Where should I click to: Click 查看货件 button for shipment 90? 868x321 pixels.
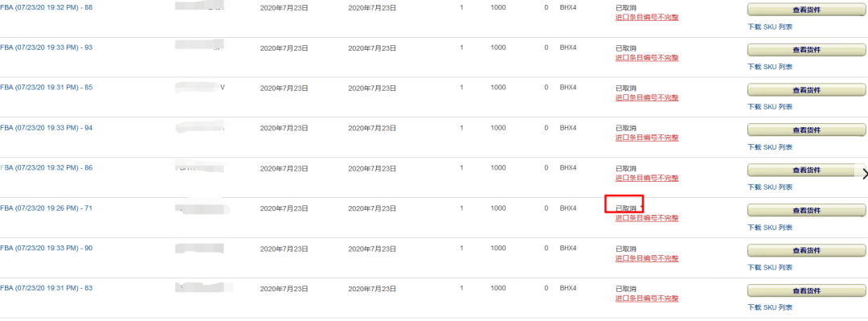tap(806, 250)
